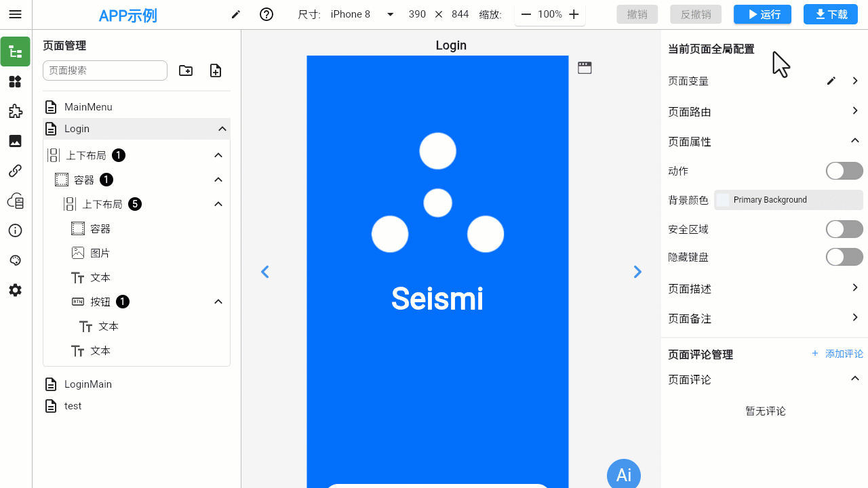Open the Ai assistant button
The height and width of the screenshot is (488, 868).
click(x=624, y=474)
